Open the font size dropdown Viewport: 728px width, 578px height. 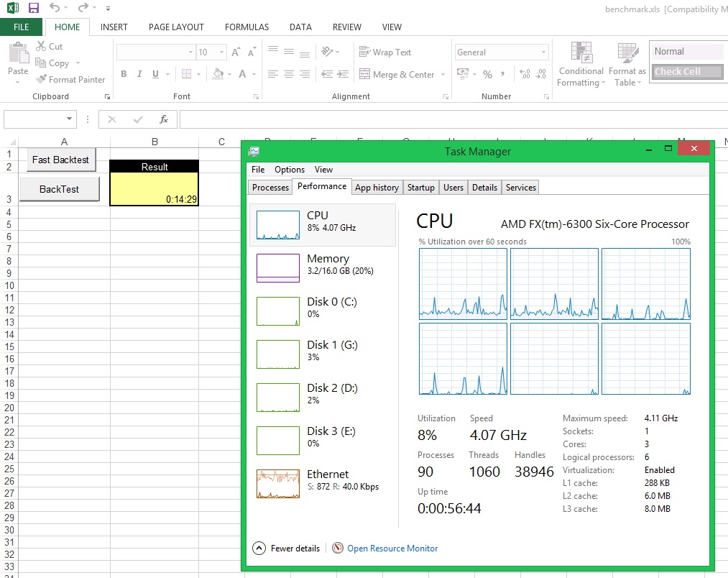[x=221, y=52]
